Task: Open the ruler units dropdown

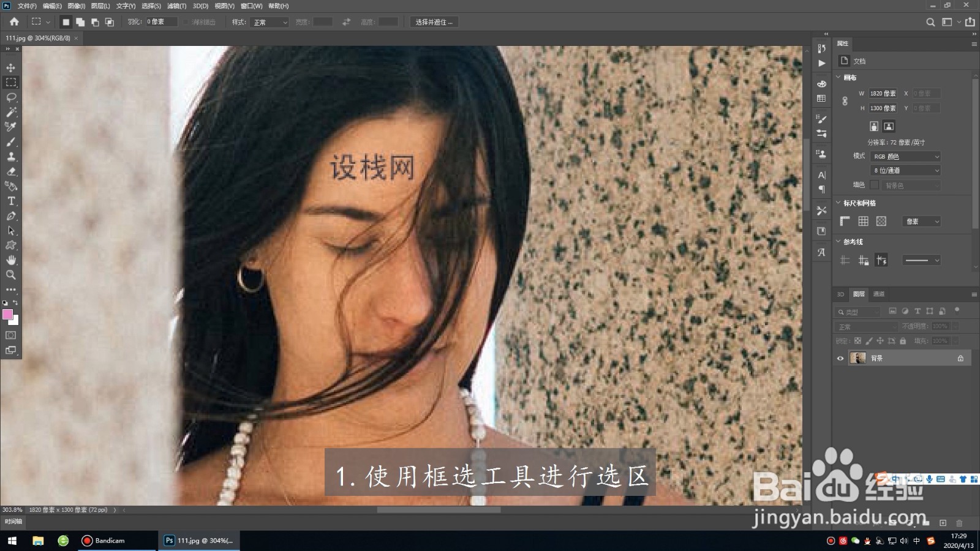Action: point(921,222)
